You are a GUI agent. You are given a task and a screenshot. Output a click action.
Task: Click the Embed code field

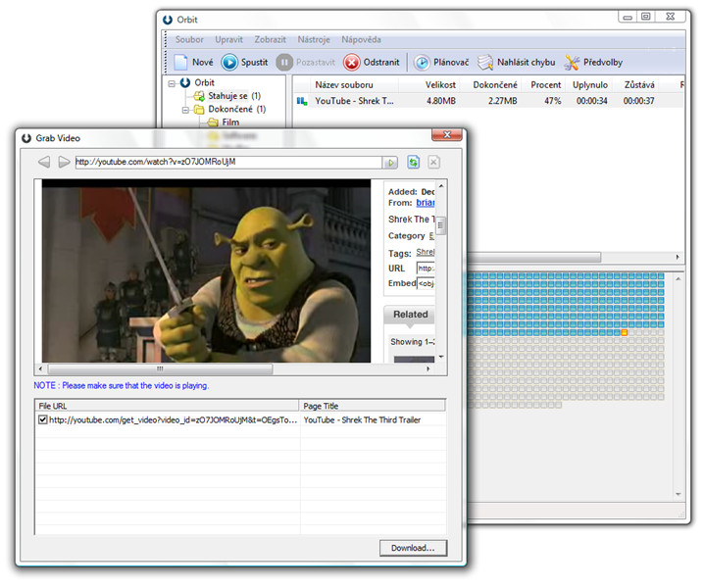pos(426,283)
